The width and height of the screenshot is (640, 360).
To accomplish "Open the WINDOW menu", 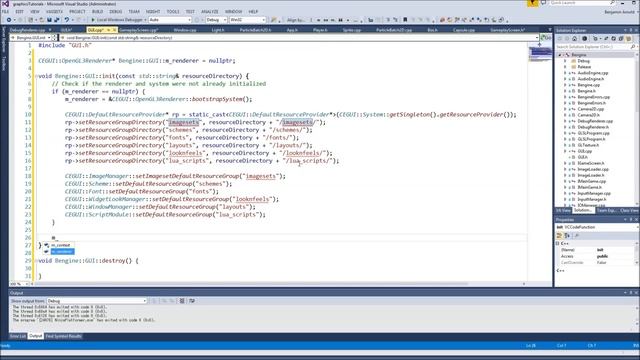I will click(x=233, y=11).
